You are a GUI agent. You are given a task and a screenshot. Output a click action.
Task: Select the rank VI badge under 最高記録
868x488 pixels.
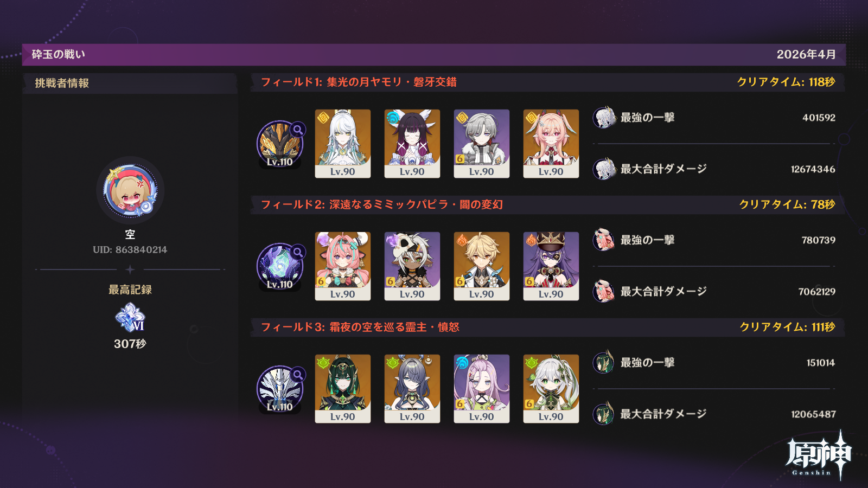pos(130,317)
